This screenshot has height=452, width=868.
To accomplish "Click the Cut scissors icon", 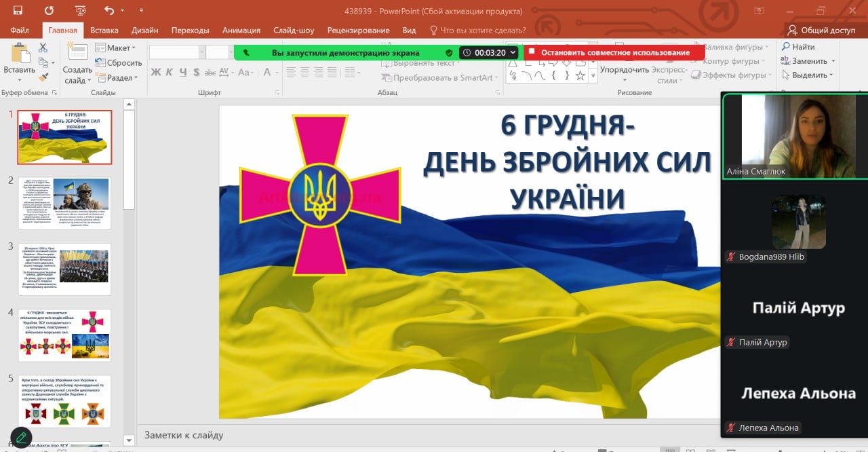I will point(43,48).
